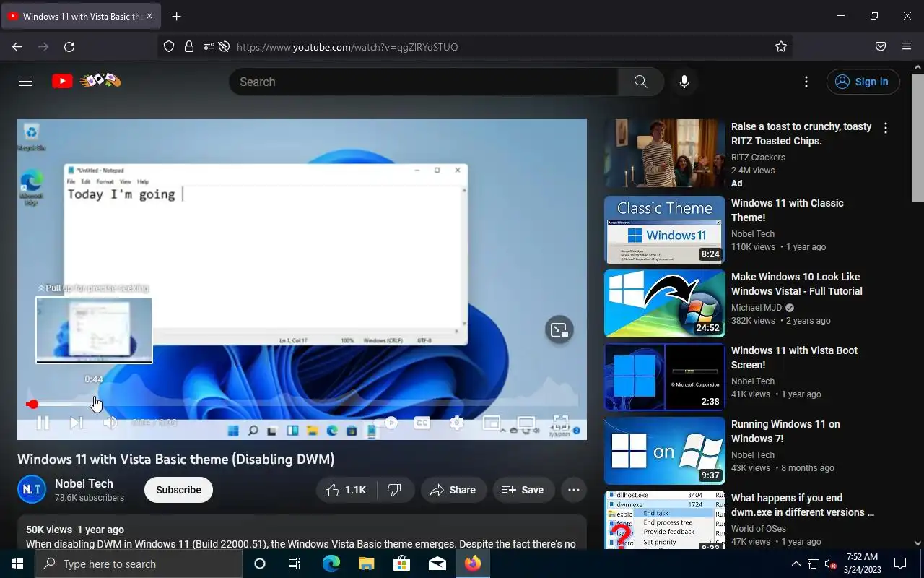The image size is (924, 578).
Task: Open ad options for RITZ ad
Action: pos(886,128)
